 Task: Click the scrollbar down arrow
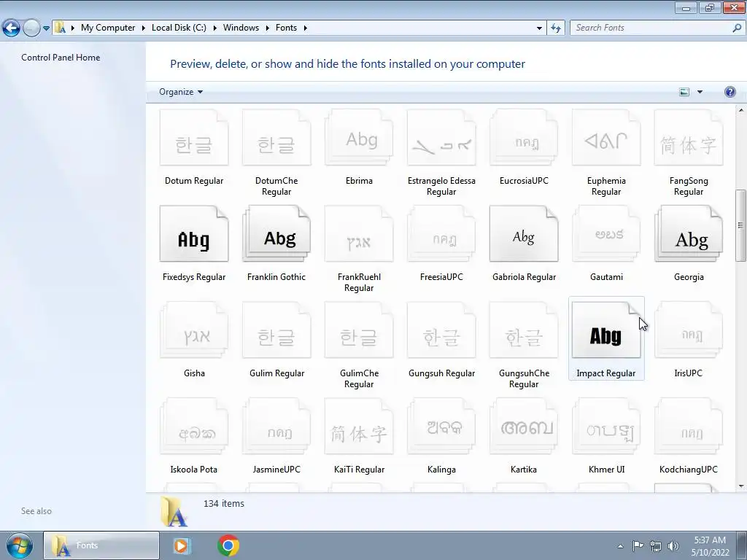pos(740,486)
